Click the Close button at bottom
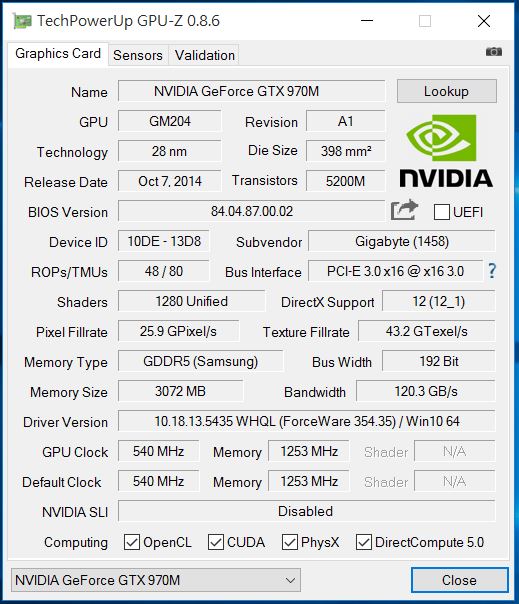Image resolution: width=519 pixels, height=604 pixels. (x=459, y=580)
